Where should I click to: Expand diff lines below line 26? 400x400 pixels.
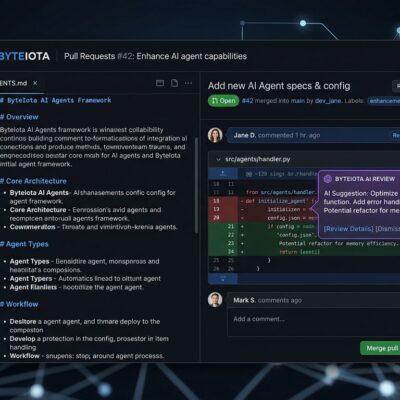pyautogui.click(x=223, y=279)
